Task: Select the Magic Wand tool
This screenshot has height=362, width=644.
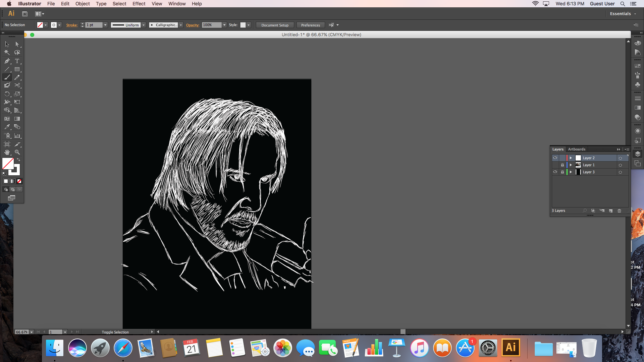Action: click(x=7, y=53)
